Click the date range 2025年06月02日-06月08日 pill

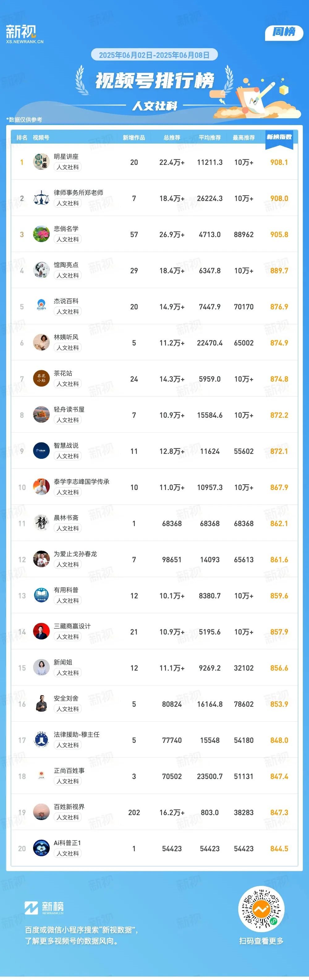point(154,55)
